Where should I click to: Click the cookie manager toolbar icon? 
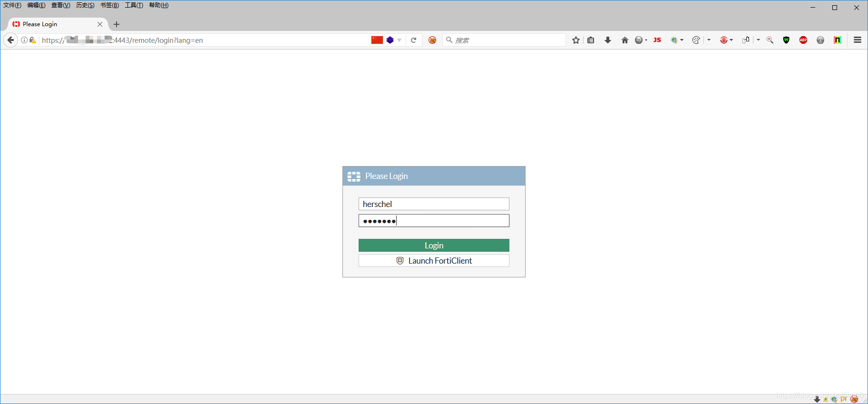point(696,40)
